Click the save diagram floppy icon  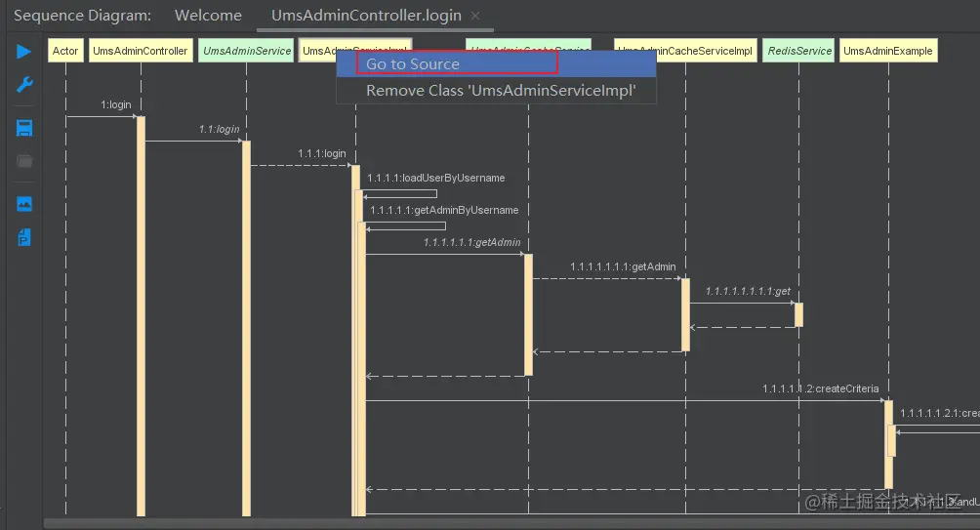coord(24,128)
